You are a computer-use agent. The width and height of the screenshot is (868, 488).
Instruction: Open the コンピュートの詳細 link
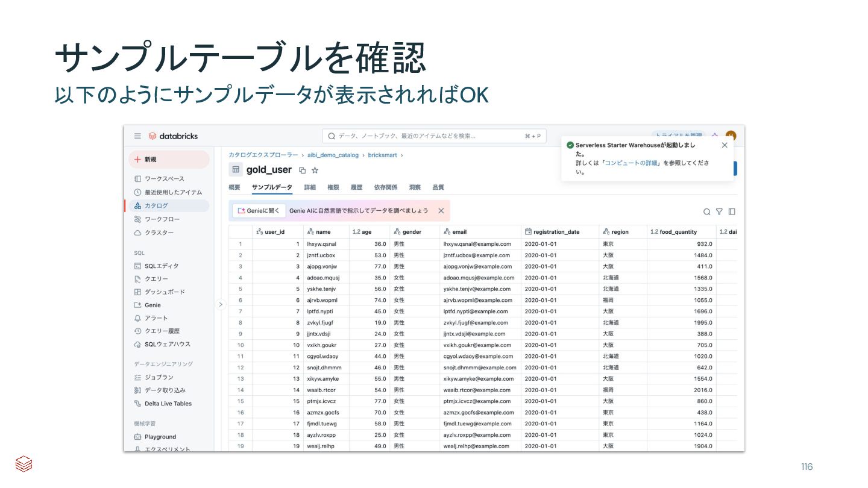[x=631, y=163]
